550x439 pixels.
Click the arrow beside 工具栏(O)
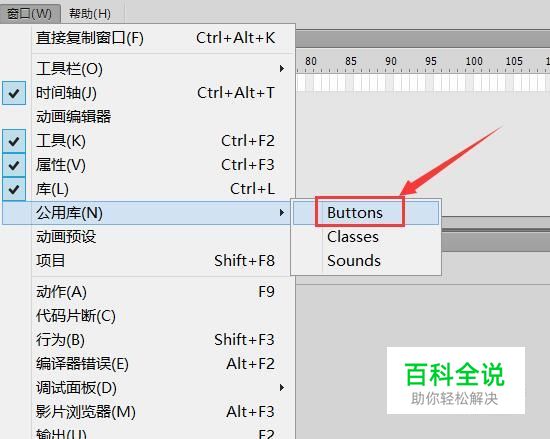282,68
